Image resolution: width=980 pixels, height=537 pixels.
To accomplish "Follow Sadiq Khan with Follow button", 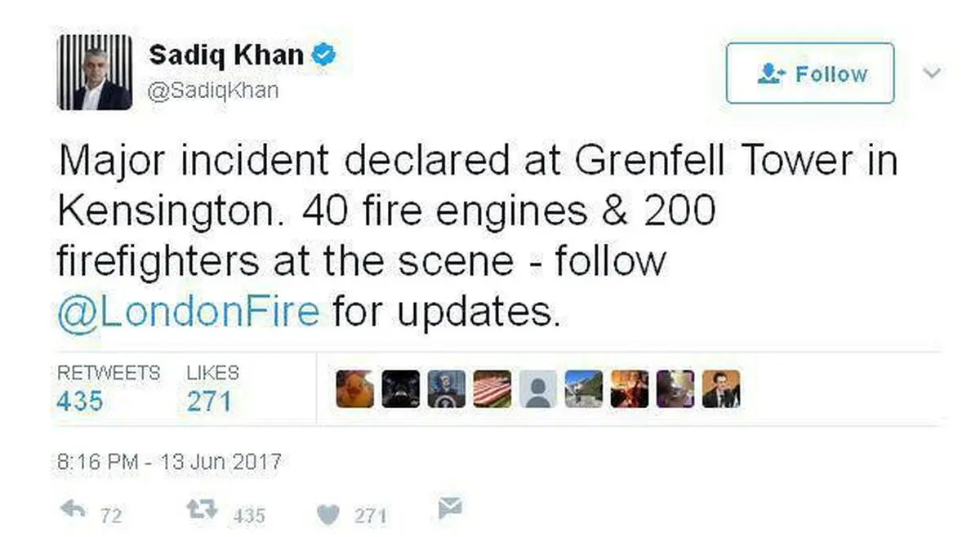I will (x=810, y=73).
